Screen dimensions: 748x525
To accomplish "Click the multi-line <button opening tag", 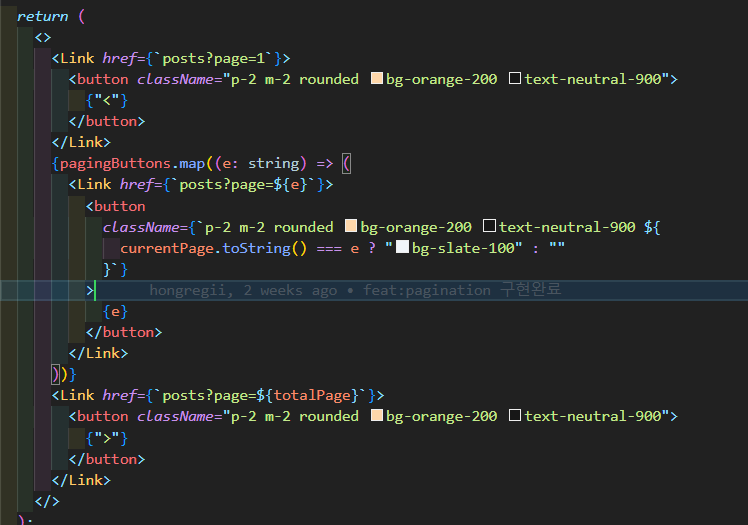I will [115, 206].
